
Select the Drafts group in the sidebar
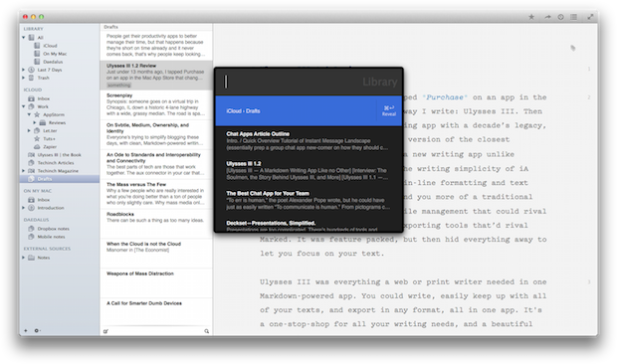[60, 179]
